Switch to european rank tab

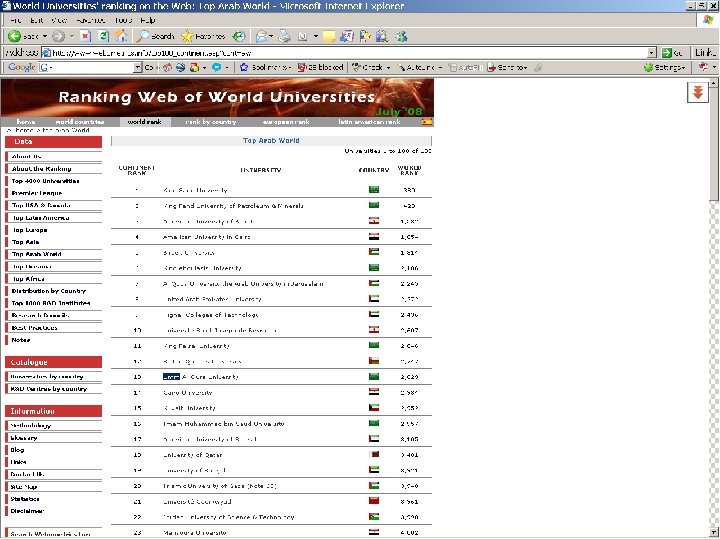(x=286, y=122)
